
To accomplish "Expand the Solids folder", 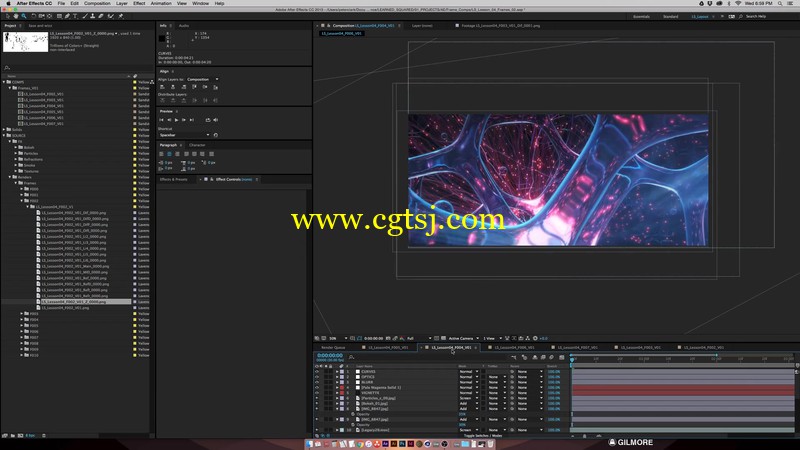I will point(4,130).
